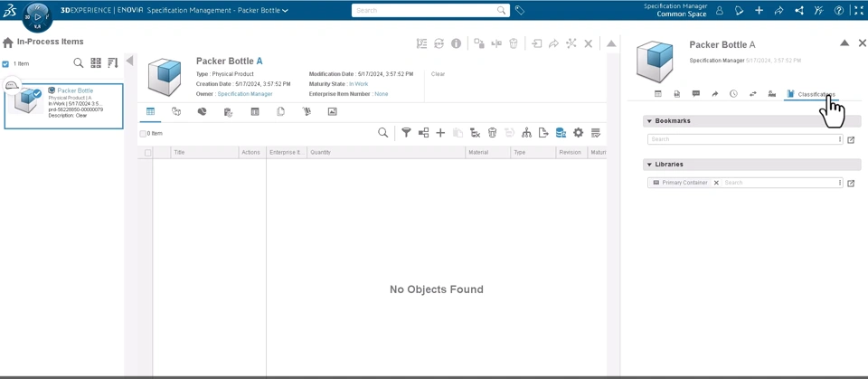The image size is (868, 379).
Task: Open Libraries in new window icon
Action: point(851,183)
